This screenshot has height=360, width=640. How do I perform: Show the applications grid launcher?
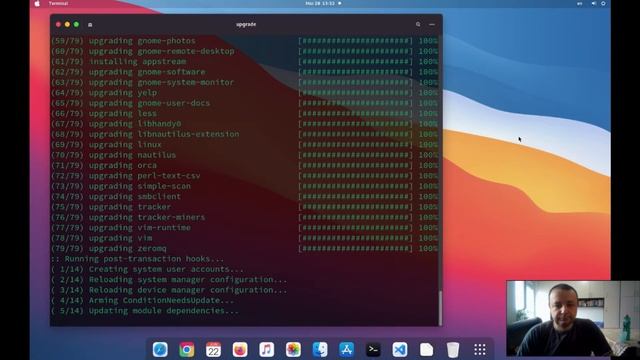(480, 350)
